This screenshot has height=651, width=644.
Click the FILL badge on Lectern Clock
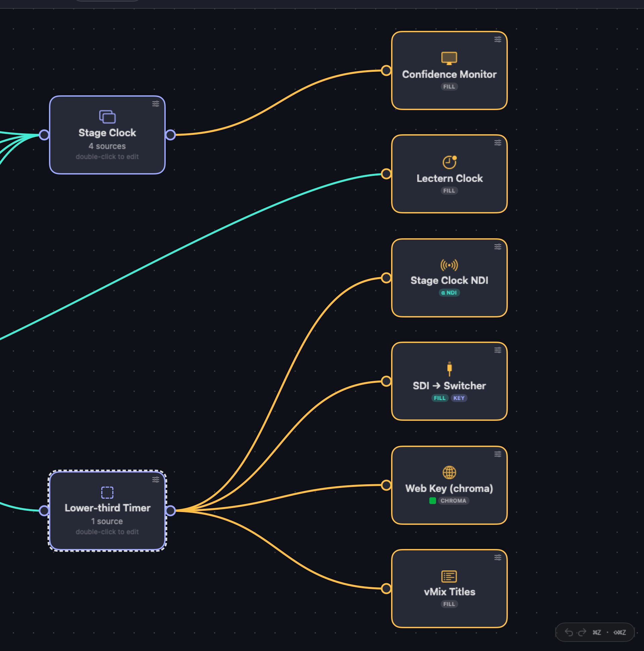coord(449,191)
